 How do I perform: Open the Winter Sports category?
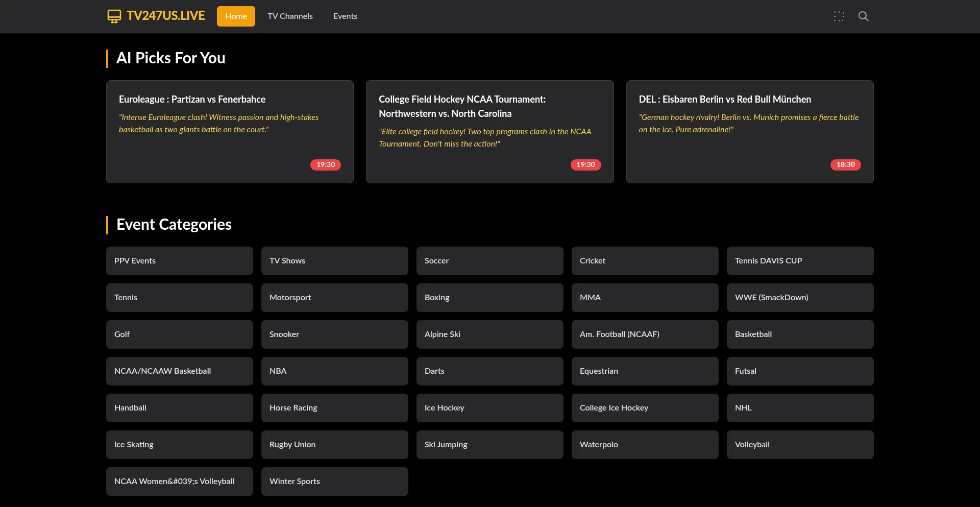click(x=334, y=481)
